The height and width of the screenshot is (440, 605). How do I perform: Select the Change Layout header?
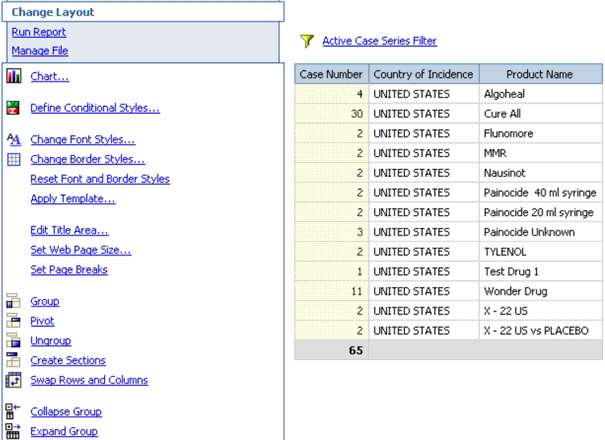pyautogui.click(x=143, y=12)
